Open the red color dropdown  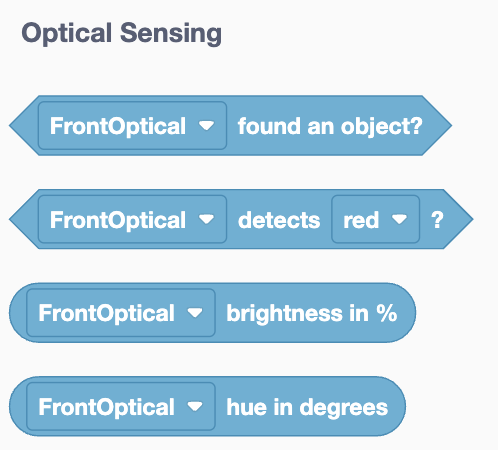pyautogui.click(x=375, y=219)
